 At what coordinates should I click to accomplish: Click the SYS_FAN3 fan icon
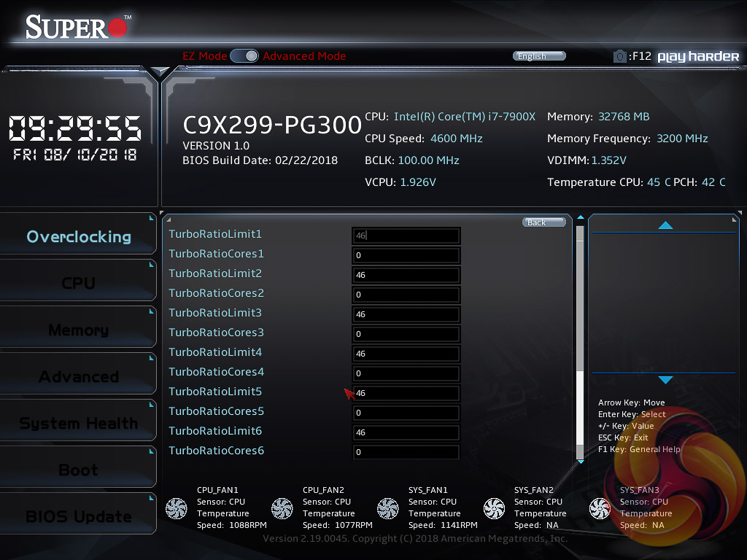point(600,508)
